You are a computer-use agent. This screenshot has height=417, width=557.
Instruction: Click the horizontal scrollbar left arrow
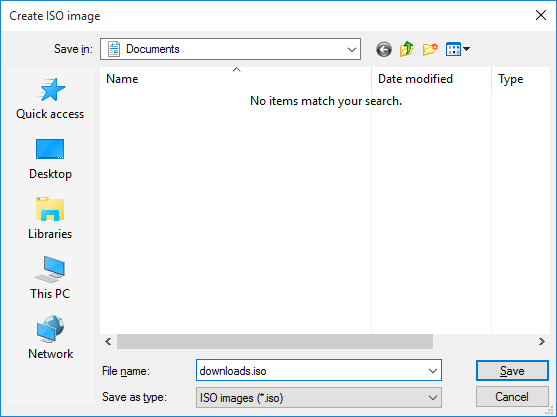[108, 342]
